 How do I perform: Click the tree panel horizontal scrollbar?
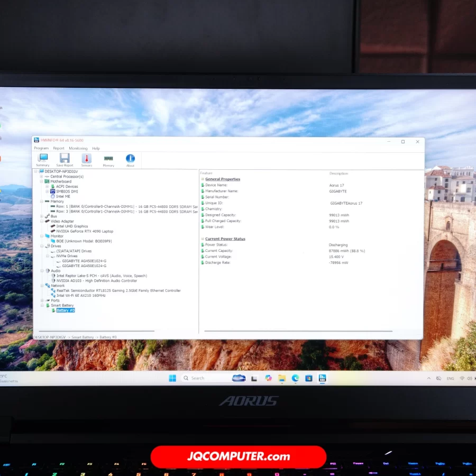point(95,332)
